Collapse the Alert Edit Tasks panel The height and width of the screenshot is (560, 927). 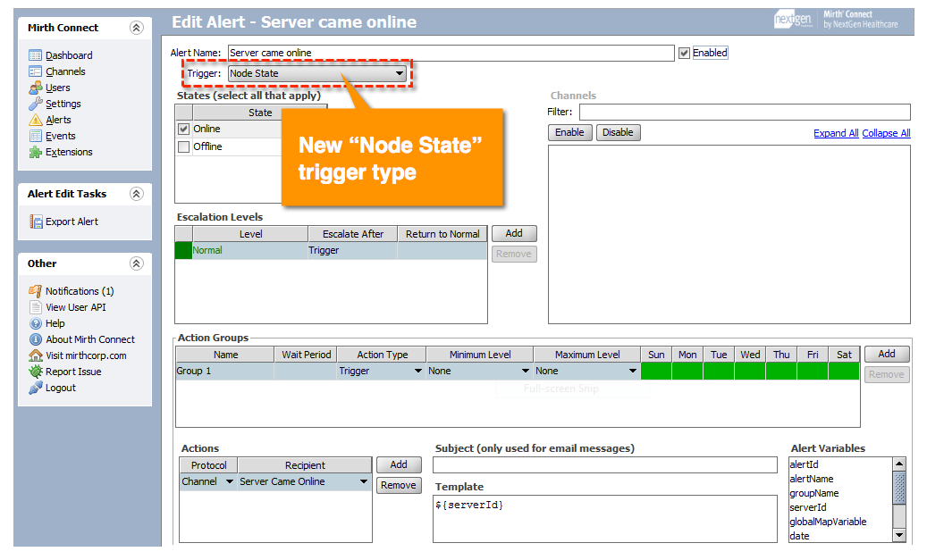pyautogui.click(x=137, y=194)
